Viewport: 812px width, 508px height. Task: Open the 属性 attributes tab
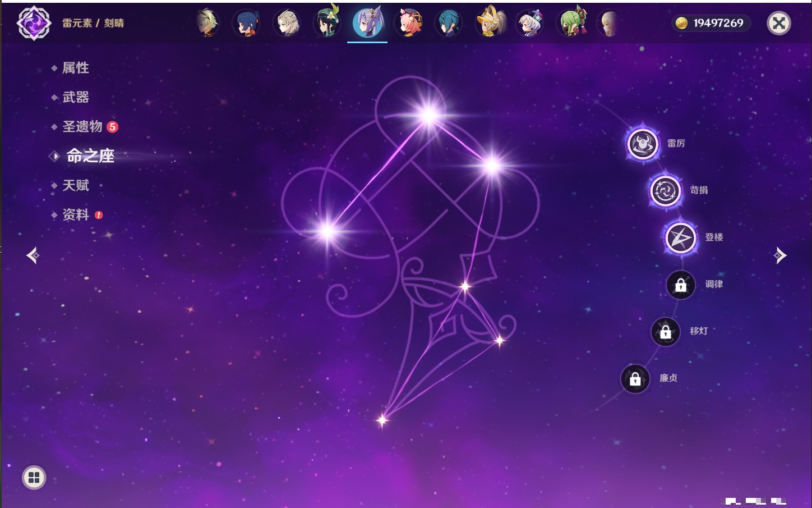point(75,68)
